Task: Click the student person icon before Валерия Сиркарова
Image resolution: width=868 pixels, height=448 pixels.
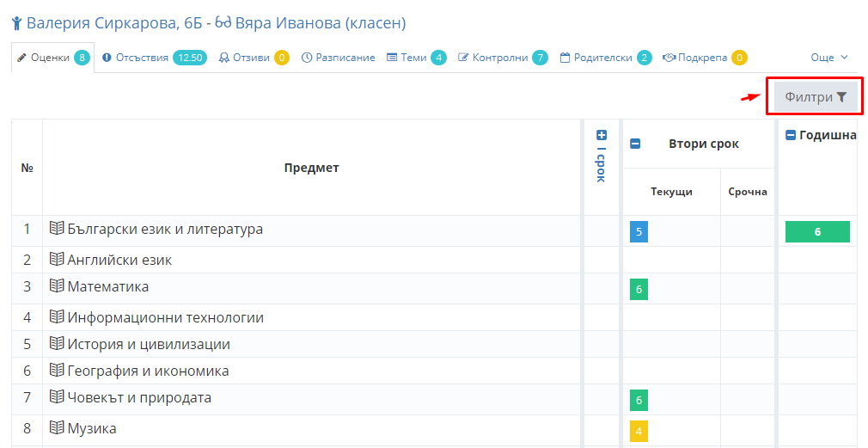Action: [x=16, y=23]
